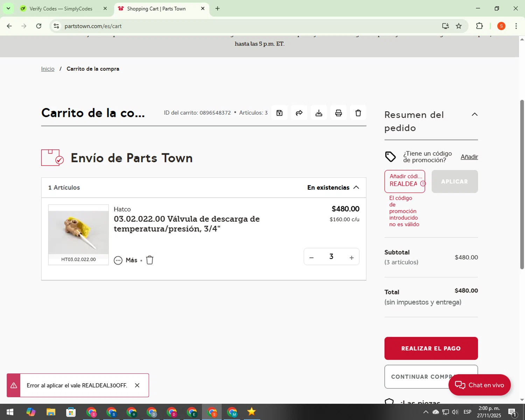This screenshot has height=420, width=525.
Task: Click the warning triangle icon in the error toast
Action: point(14,385)
